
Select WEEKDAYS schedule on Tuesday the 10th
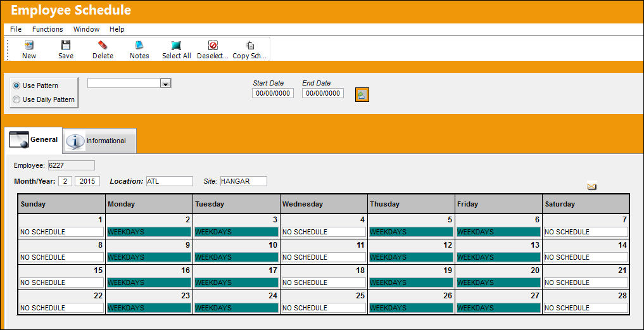[x=237, y=257]
